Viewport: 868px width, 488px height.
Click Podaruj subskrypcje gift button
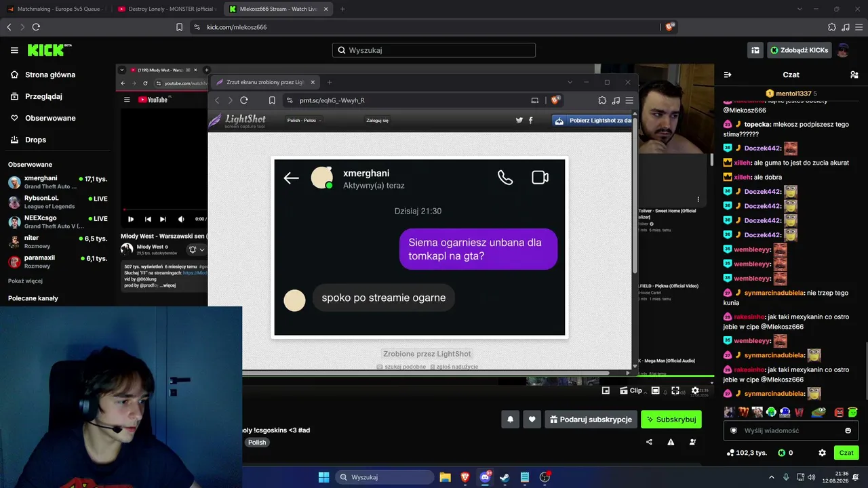click(591, 420)
